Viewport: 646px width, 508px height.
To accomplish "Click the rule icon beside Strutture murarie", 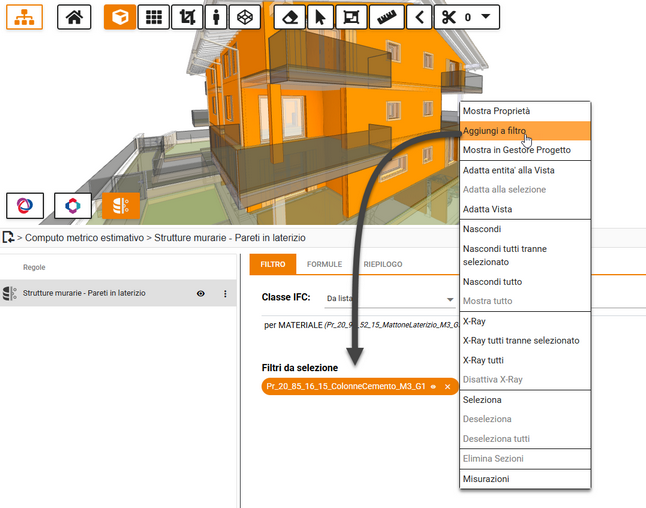I will (9, 293).
